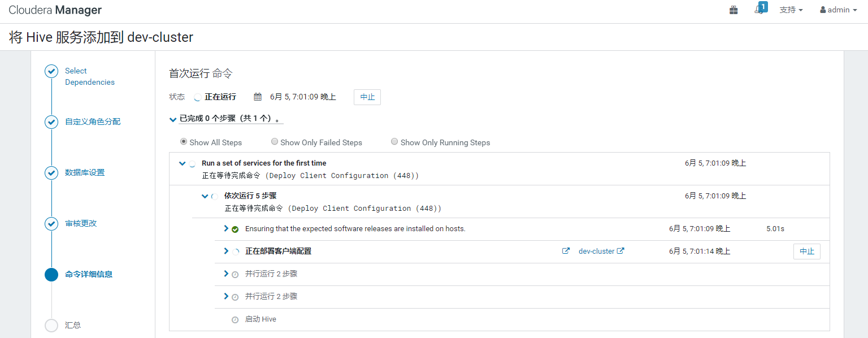This screenshot has width=868, height=338.
Task: Open external link icon left of dev-cluster
Action: point(566,251)
